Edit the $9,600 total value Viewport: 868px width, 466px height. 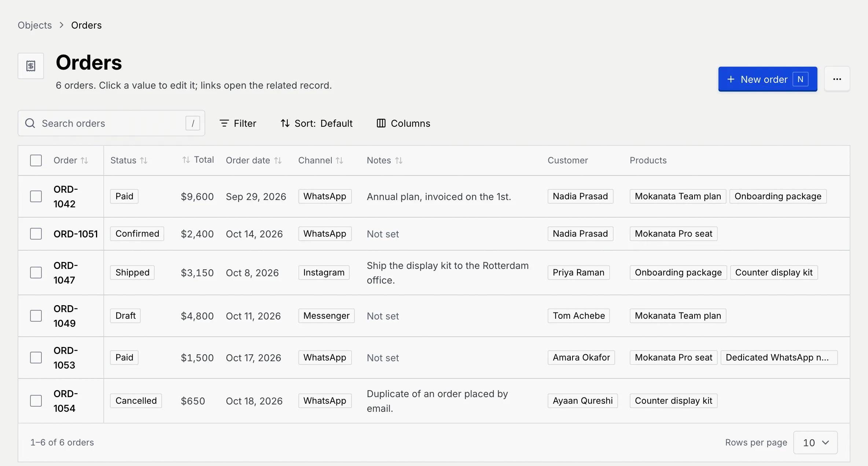[197, 196]
